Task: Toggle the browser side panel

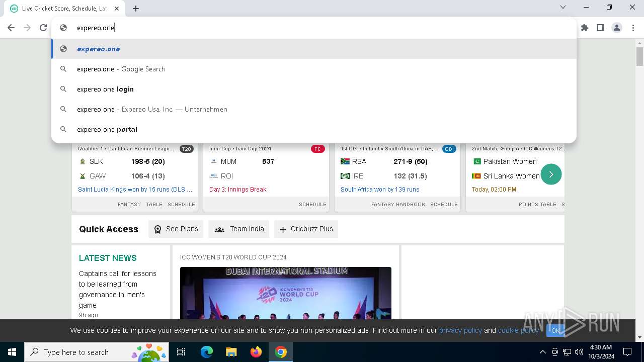Action: [601, 28]
